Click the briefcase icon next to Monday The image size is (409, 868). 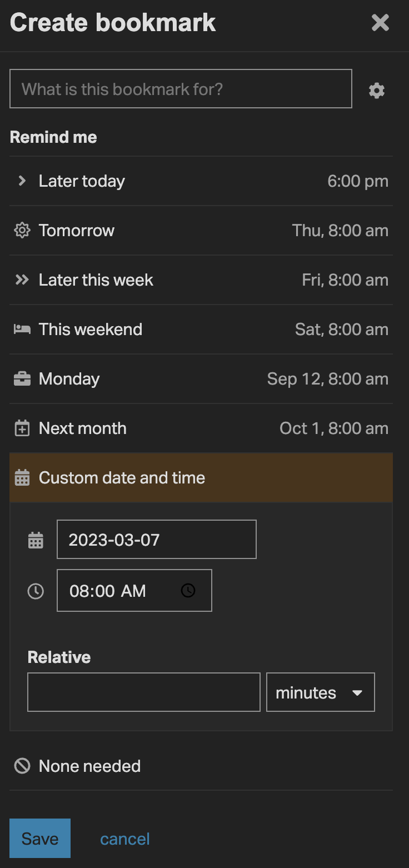point(22,379)
